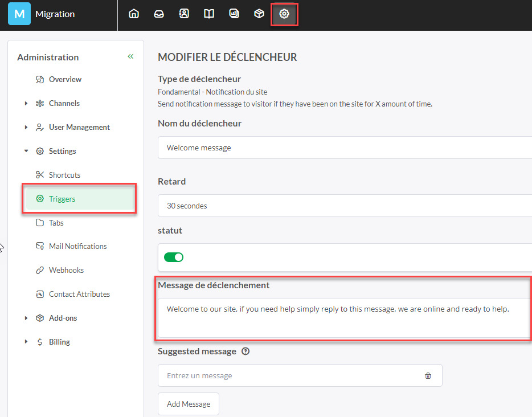Open the Reports chart icon
This screenshot has height=417, width=532.
click(234, 14)
